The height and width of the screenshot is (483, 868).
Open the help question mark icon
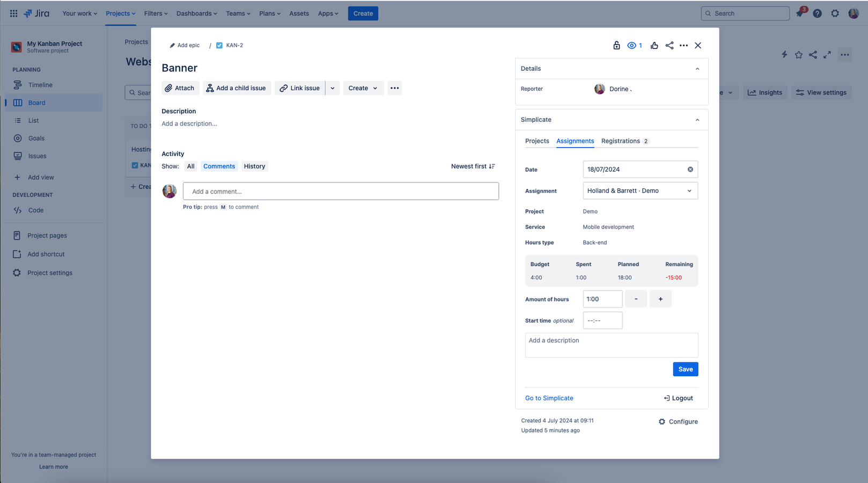[817, 13]
